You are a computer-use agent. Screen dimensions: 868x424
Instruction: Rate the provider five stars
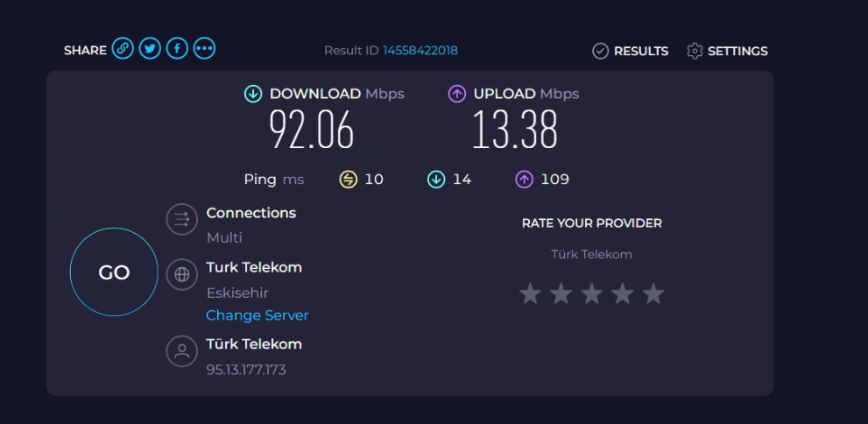[x=653, y=293]
